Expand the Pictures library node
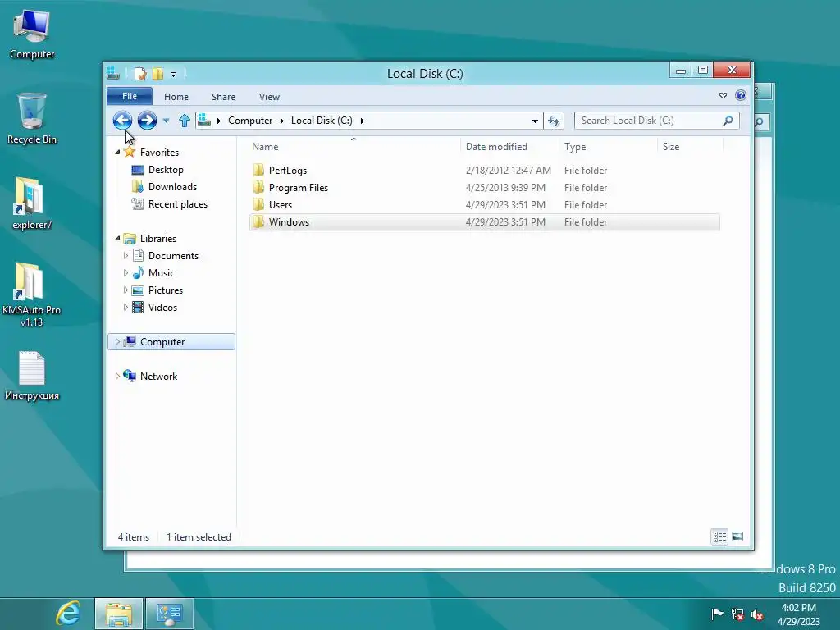This screenshot has width=840, height=630. (126, 290)
